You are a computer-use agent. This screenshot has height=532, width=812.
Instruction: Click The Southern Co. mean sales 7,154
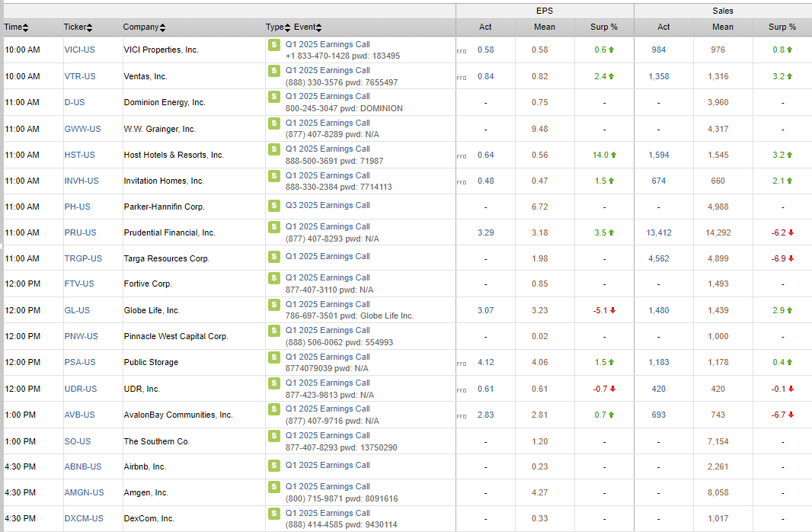(x=718, y=441)
